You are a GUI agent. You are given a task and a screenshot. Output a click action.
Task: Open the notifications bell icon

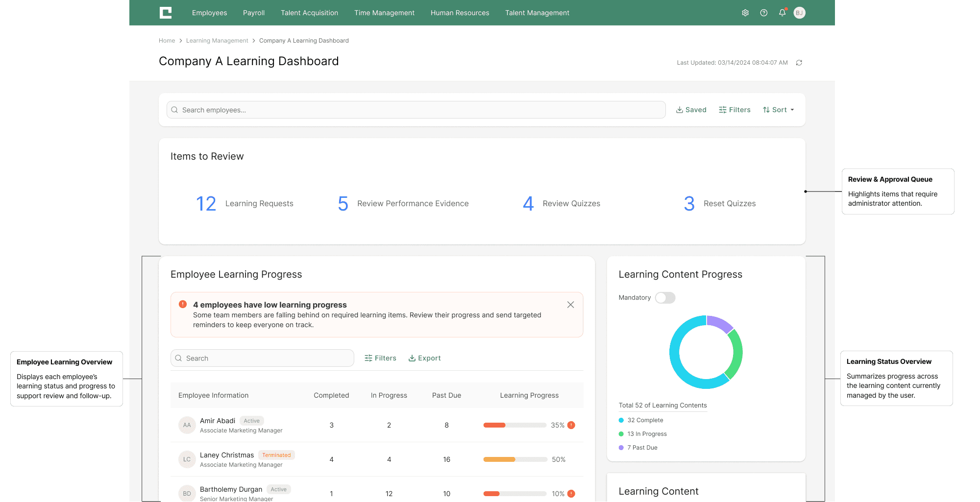click(x=783, y=13)
